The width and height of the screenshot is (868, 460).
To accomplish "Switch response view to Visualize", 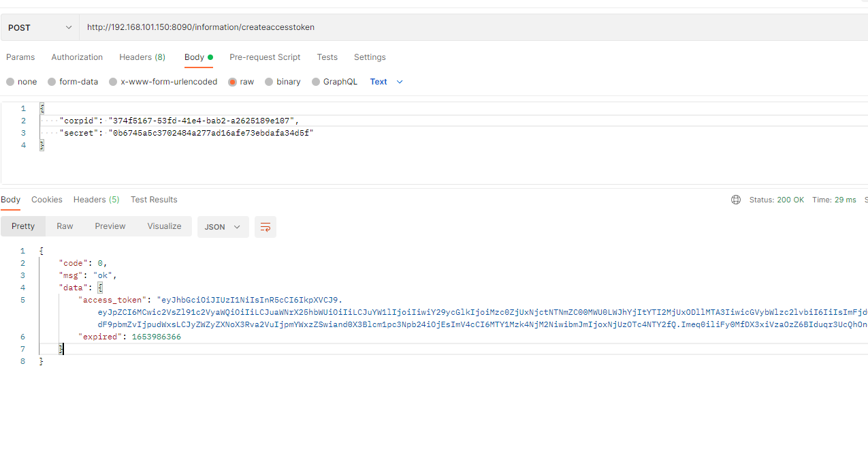I will coord(165,226).
